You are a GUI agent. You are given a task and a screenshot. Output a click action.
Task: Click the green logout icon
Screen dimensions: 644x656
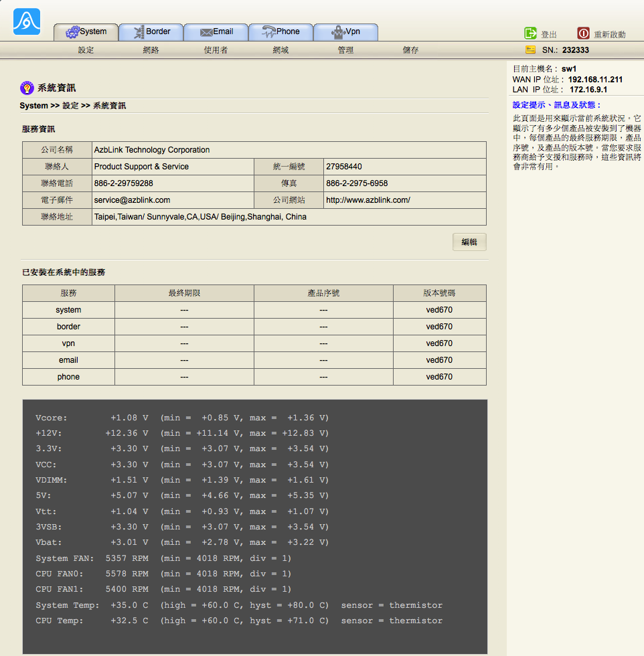[x=530, y=33]
